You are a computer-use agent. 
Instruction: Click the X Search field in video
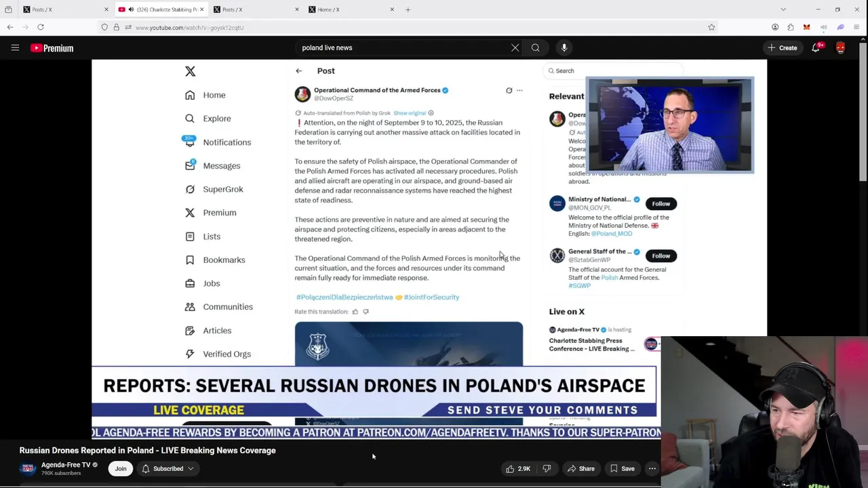(x=614, y=70)
